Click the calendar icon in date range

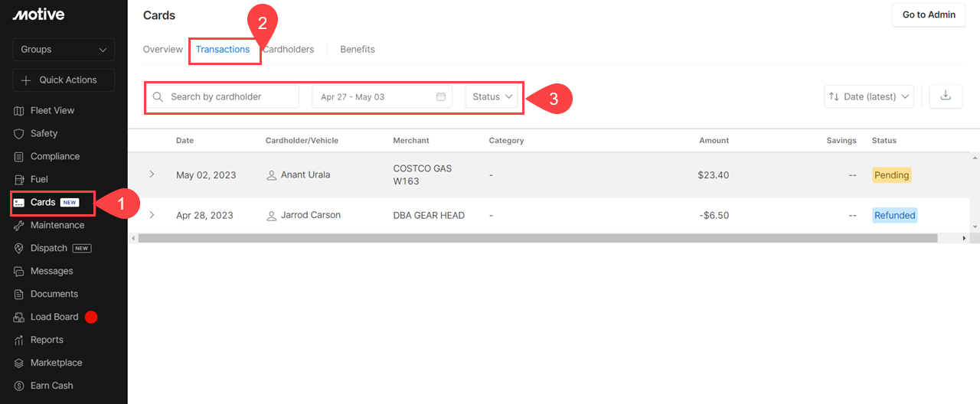(x=441, y=97)
